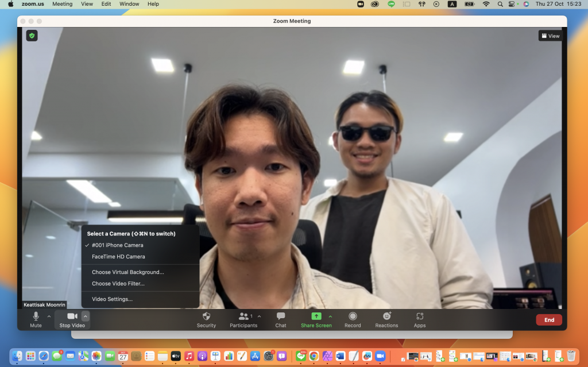Mute the microphone

pyautogui.click(x=36, y=318)
